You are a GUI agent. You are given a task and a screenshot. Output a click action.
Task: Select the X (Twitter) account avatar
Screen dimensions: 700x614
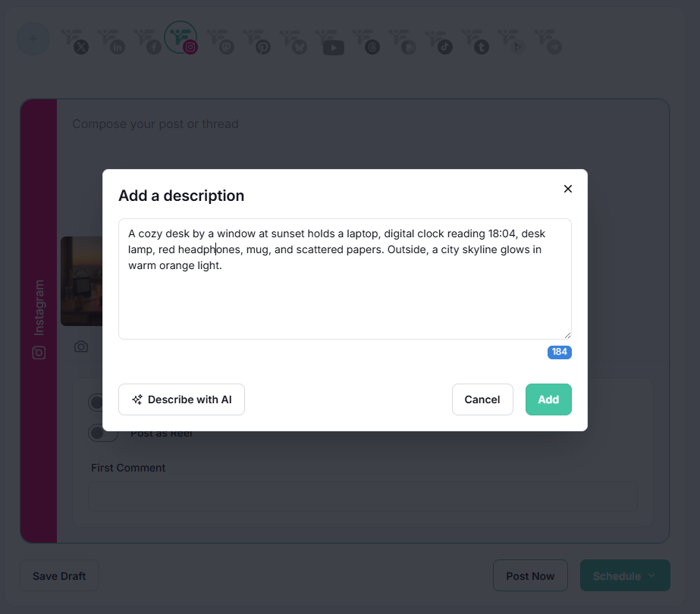click(x=75, y=41)
